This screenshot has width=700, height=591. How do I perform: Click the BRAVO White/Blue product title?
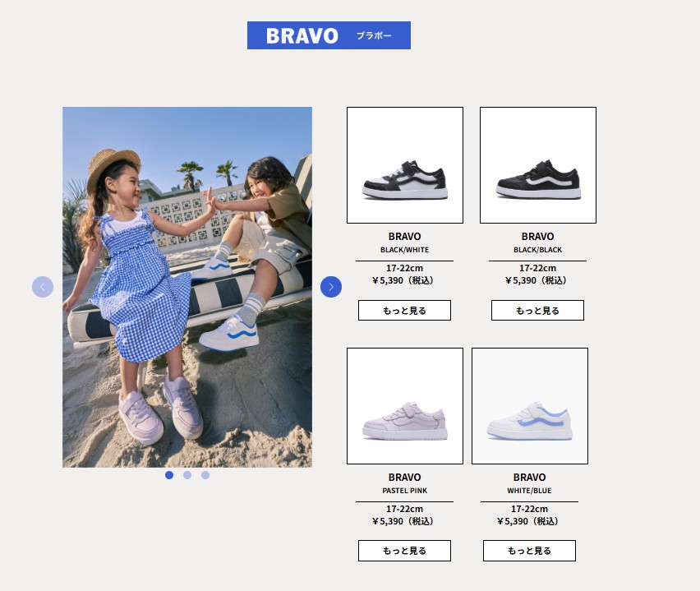529,477
